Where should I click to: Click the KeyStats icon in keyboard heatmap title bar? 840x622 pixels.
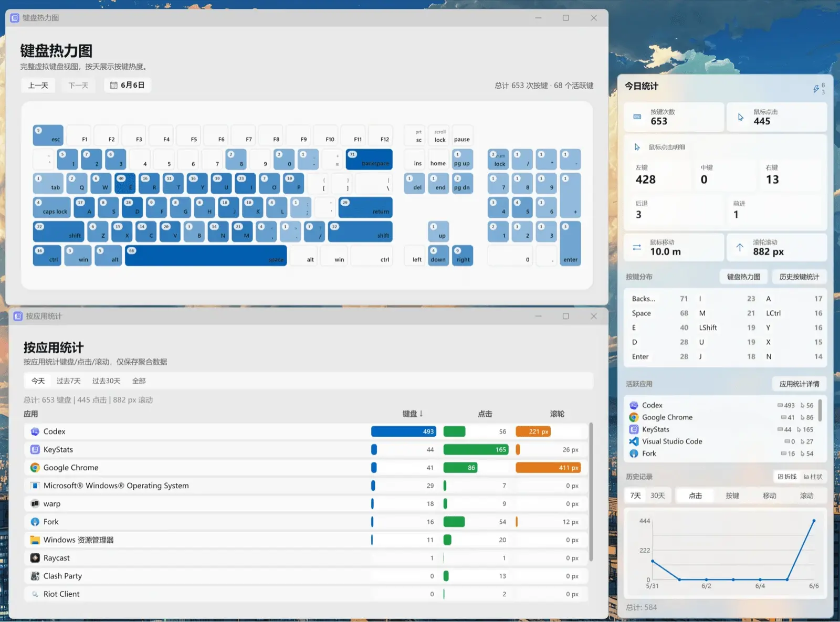click(x=15, y=18)
